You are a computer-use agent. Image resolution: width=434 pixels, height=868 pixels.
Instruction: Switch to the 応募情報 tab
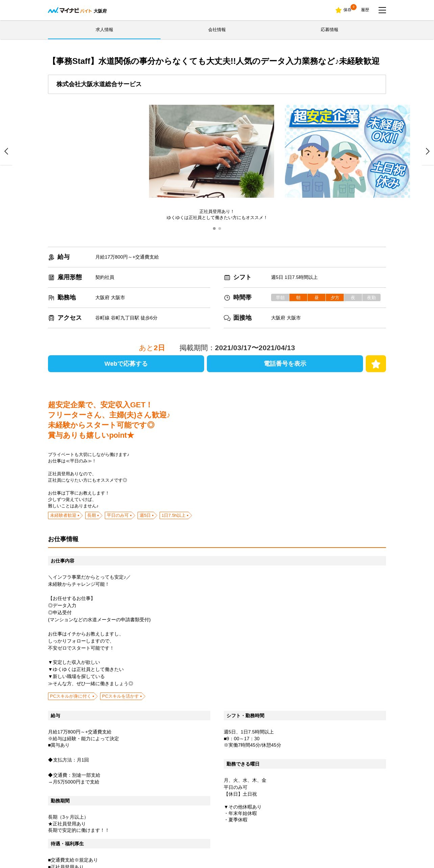pos(330,30)
